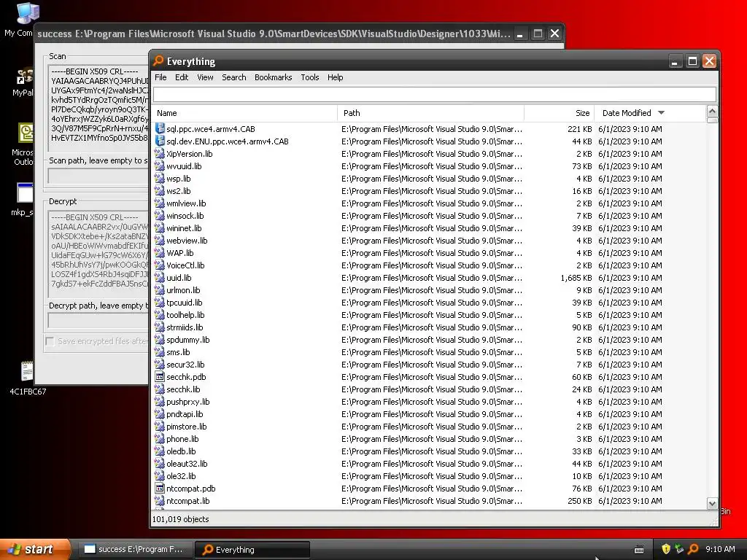Click into the Everything search box
The height and width of the screenshot is (560, 747).
point(435,94)
